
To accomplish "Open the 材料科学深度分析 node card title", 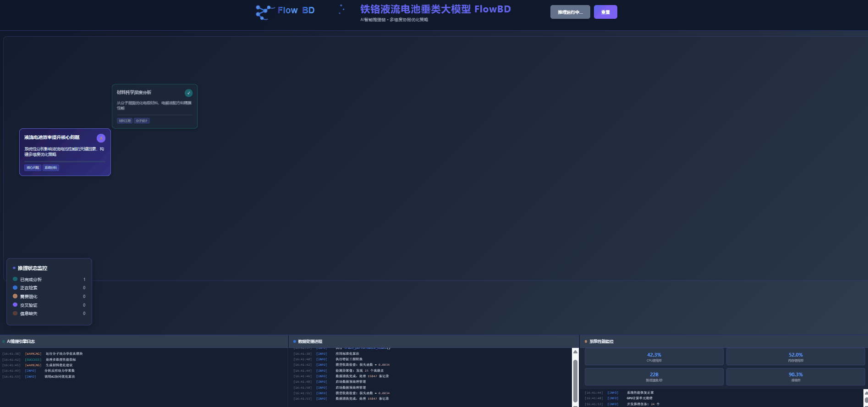I will 134,93.
